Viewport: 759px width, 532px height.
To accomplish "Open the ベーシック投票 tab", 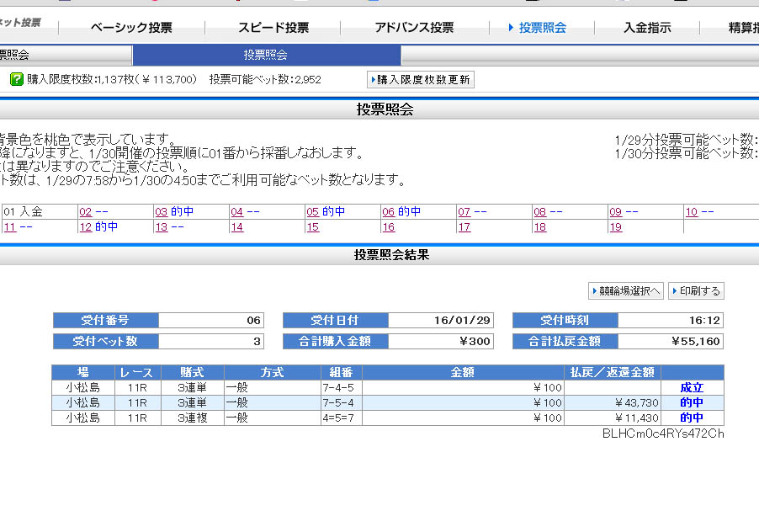I will (131, 28).
